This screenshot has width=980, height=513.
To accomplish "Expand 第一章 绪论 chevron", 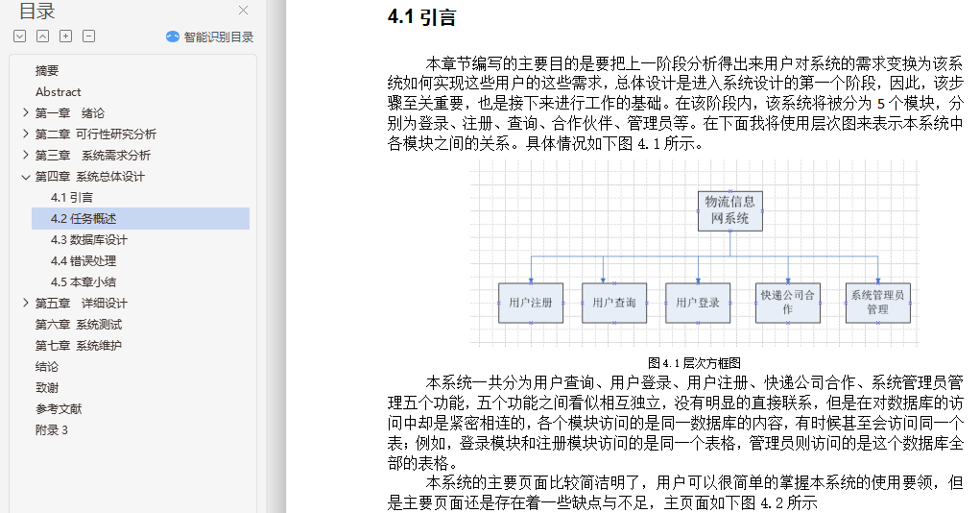I will coord(25,112).
